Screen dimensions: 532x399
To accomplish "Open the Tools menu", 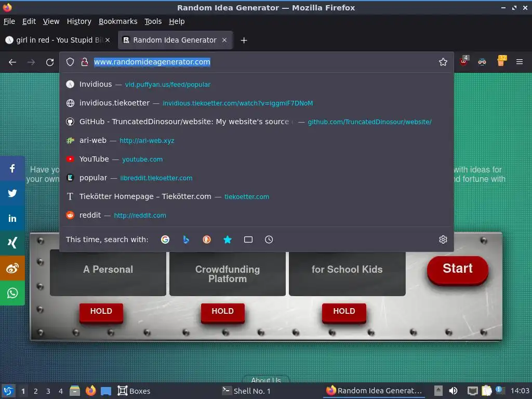I will pos(153,21).
